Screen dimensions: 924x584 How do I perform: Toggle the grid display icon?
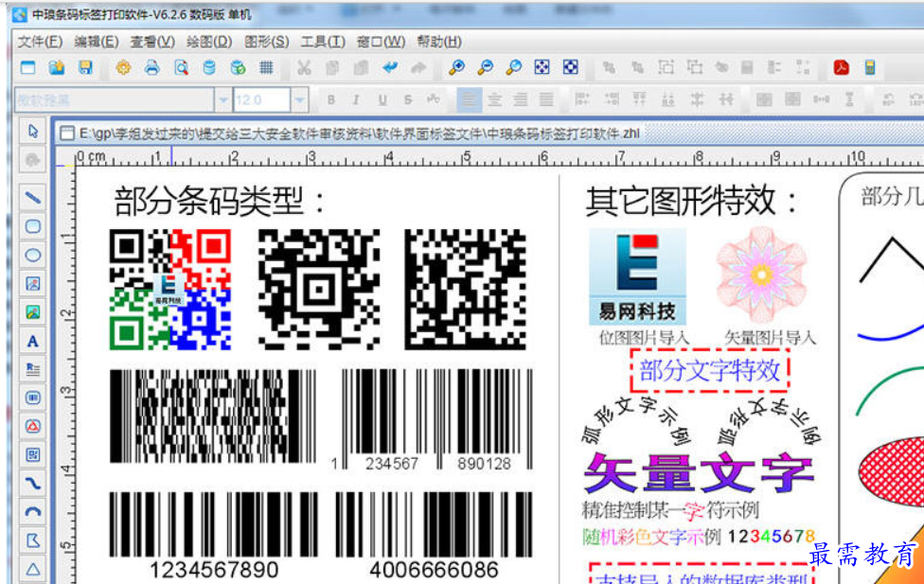point(266,68)
